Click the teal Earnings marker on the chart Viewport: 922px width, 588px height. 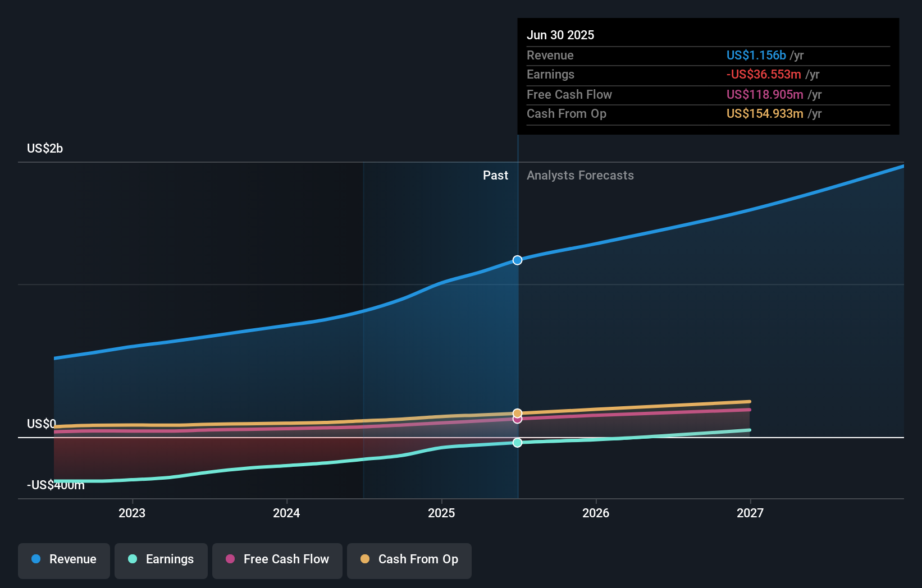[517, 443]
